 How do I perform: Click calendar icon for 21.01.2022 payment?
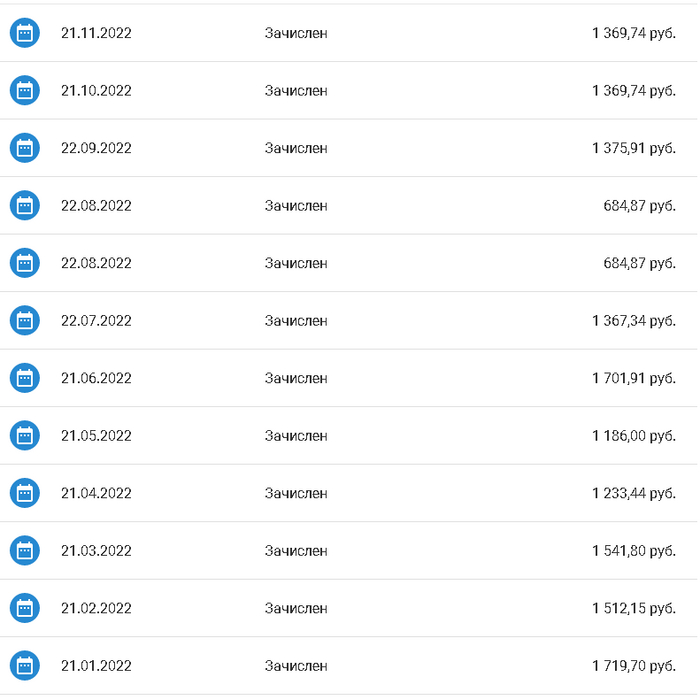coord(25,666)
